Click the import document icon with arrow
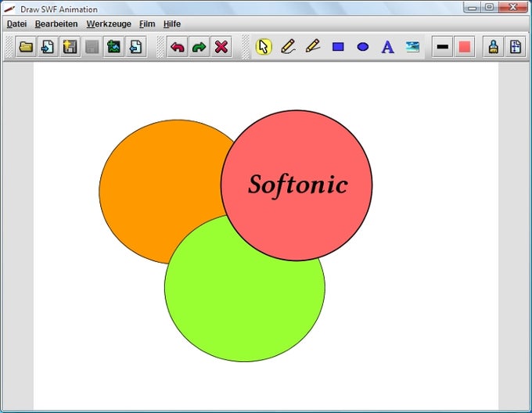532x413 pixels. click(48, 47)
